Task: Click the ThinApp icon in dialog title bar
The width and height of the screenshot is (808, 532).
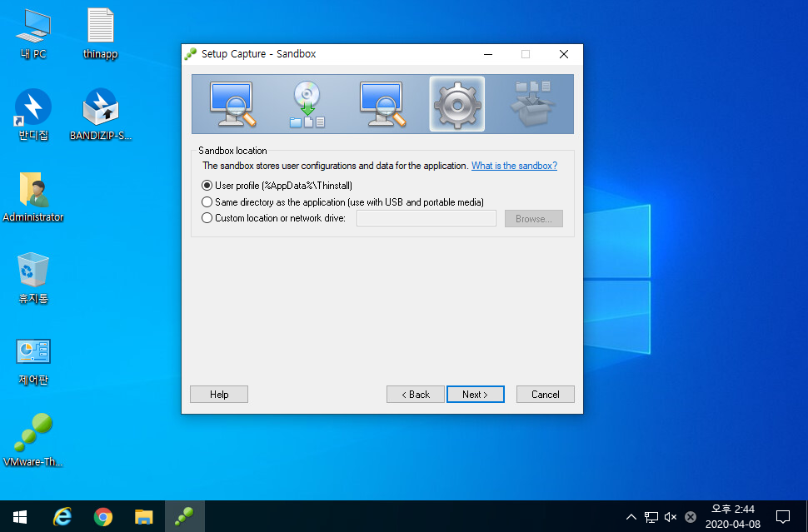Action: click(x=191, y=54)
